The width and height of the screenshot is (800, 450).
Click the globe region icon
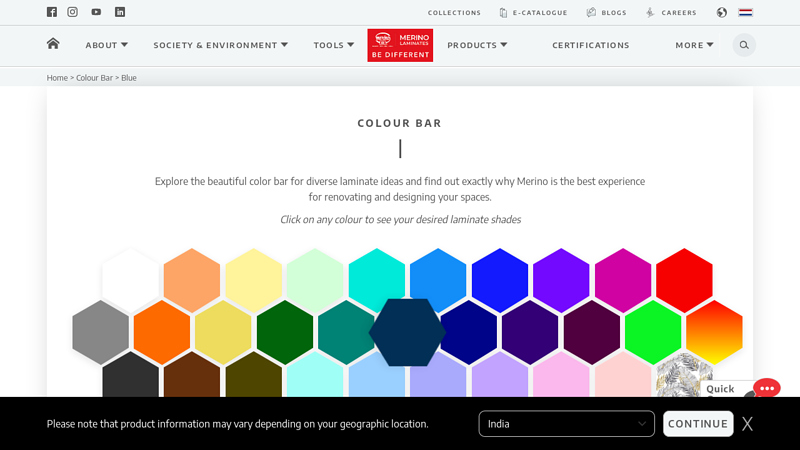tap(721, 12)
